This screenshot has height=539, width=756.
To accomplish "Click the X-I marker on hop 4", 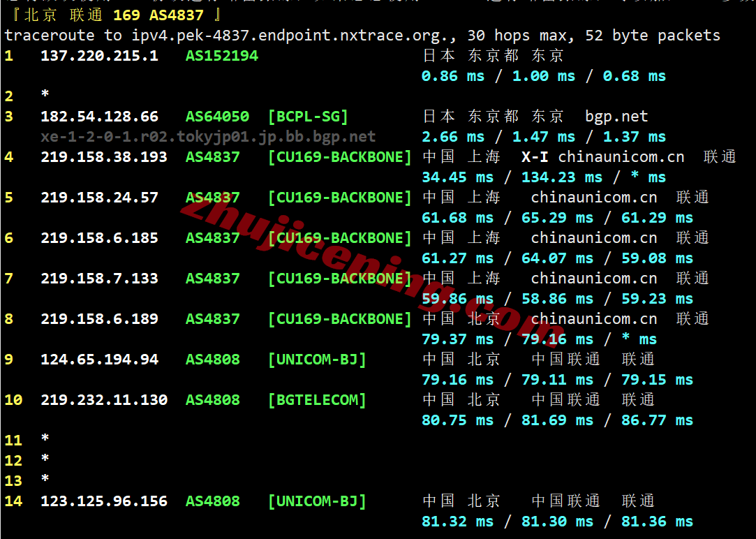I will (535, 157).
